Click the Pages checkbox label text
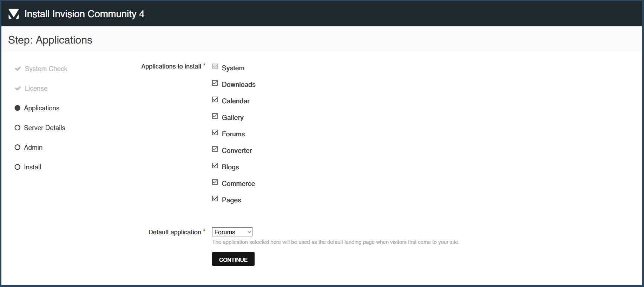 (x=231, y=200)
